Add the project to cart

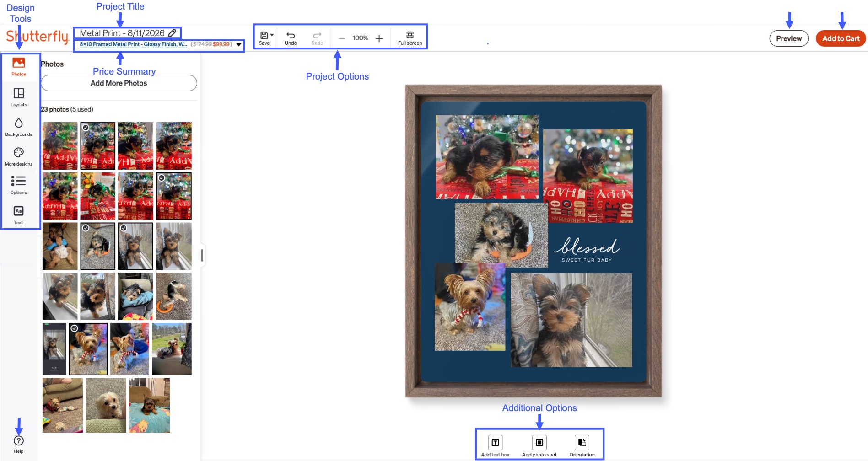[x=841, y=38]
